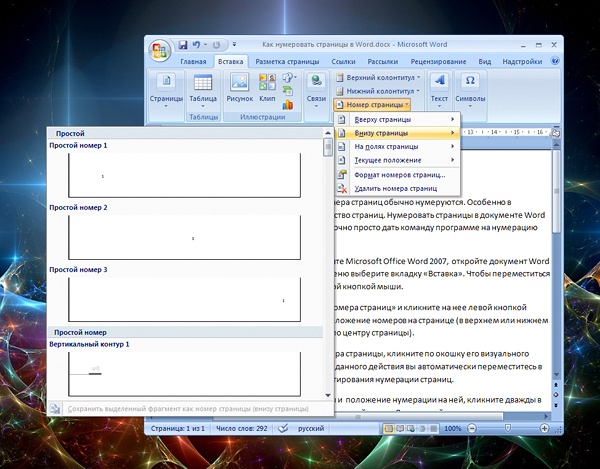Screen dimensions: 600x469
Task: Click the round Office button
Action: [x=159, y=50]
